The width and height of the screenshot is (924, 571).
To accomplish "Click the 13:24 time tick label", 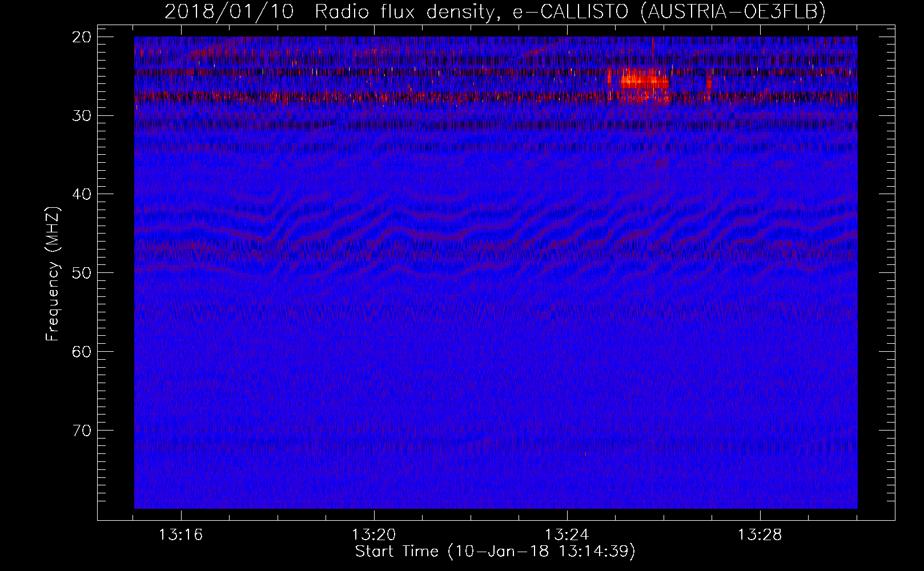I will (567, 535).
